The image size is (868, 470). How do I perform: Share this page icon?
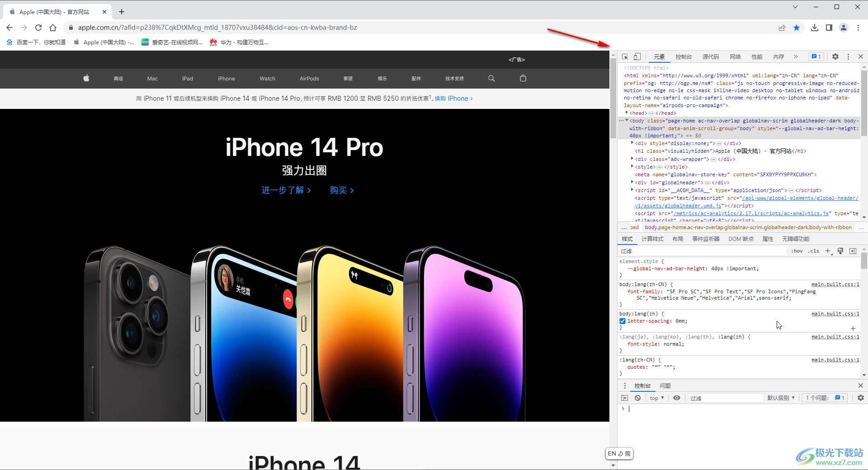click(782, 28)
